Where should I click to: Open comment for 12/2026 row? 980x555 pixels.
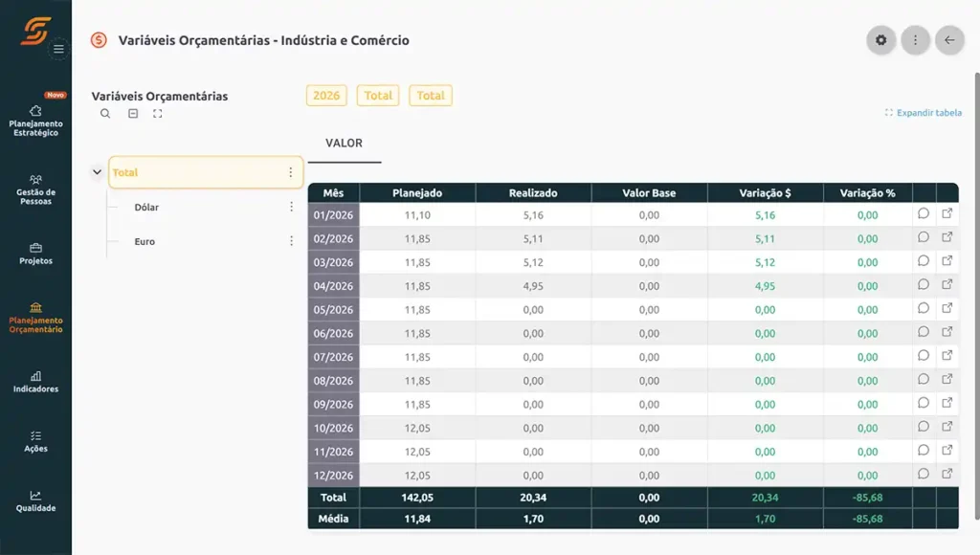924,474
